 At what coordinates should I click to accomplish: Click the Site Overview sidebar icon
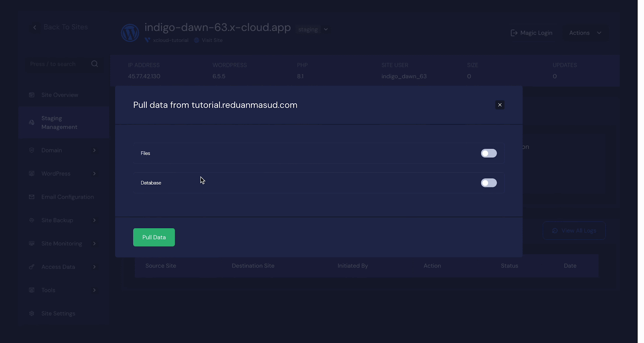tap(32, 95)
